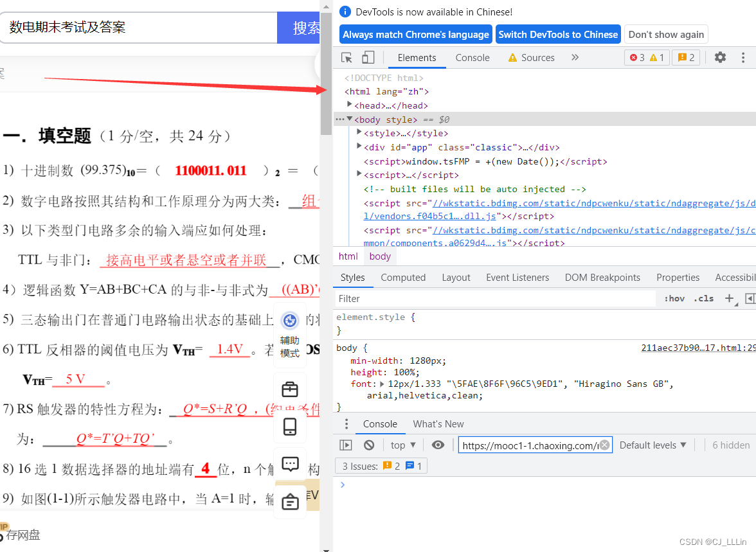Click Don't show again button
This screenshot has width=756, height=552.
click(x=666, y=34)
